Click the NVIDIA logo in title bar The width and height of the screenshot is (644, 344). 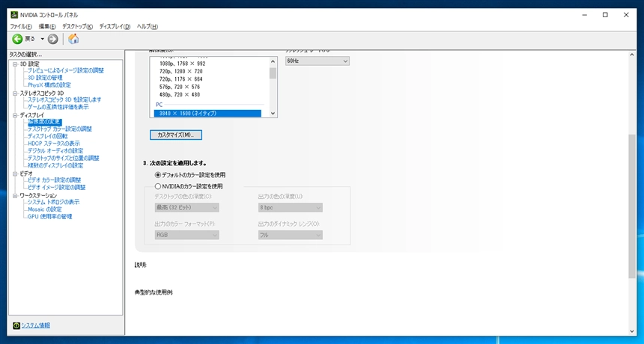click(14, 15)
